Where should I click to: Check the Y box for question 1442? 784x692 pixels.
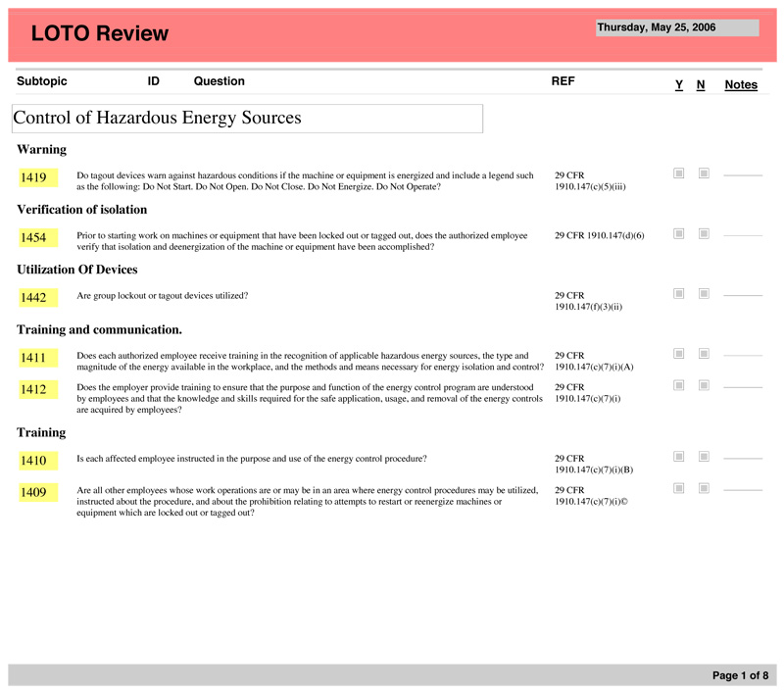678,293
